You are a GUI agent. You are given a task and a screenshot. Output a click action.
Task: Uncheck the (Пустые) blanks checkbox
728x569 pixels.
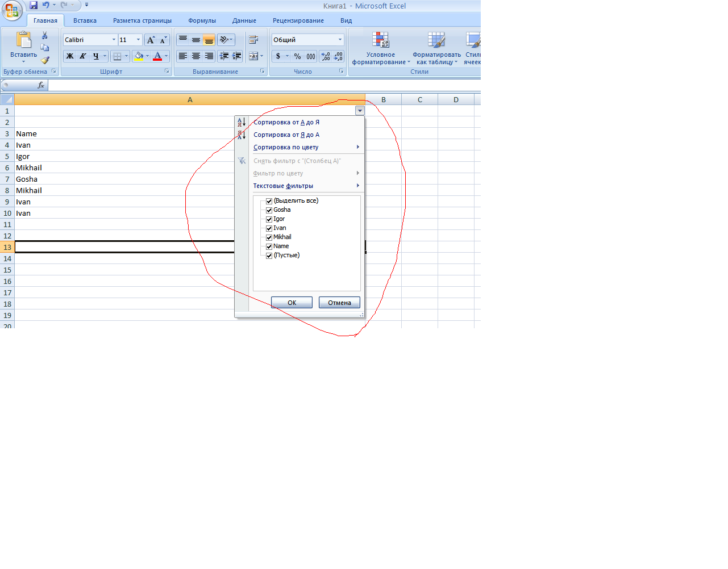pyautogui.click(x=269, y=256)
